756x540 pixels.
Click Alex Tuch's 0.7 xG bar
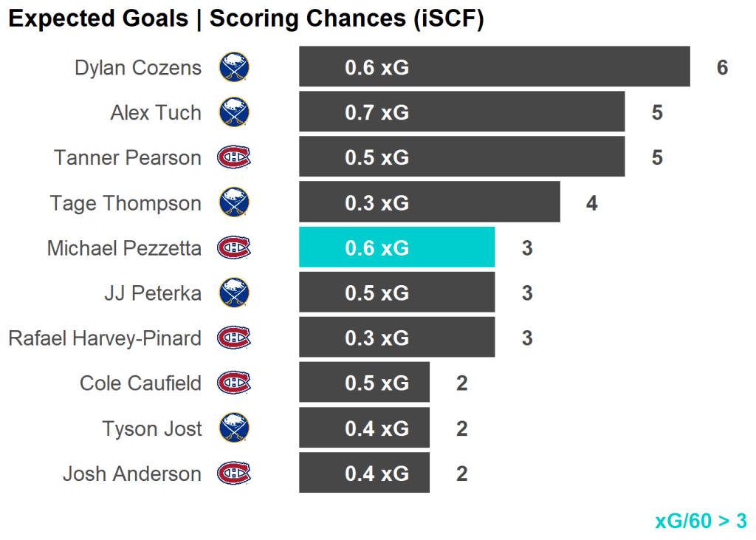(461, 112)
